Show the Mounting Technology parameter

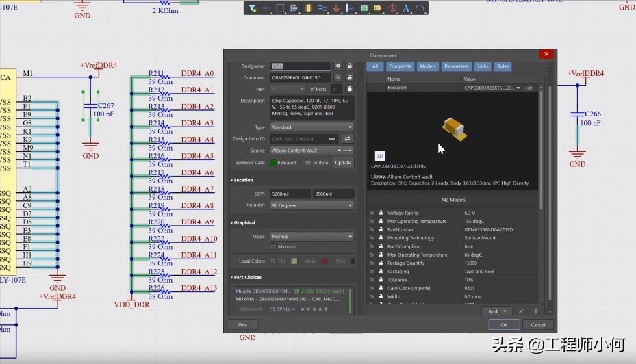coord(372,238)
